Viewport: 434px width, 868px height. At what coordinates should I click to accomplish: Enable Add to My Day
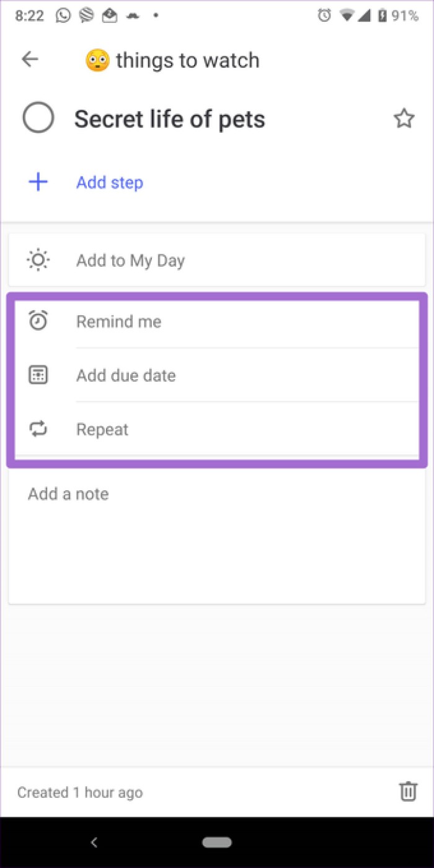click(130, 260)
